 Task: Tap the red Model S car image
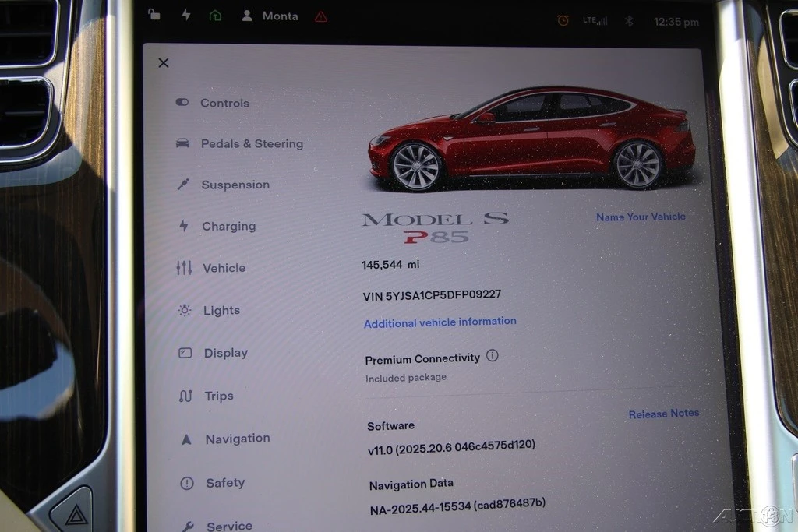(x=531, y=139)
